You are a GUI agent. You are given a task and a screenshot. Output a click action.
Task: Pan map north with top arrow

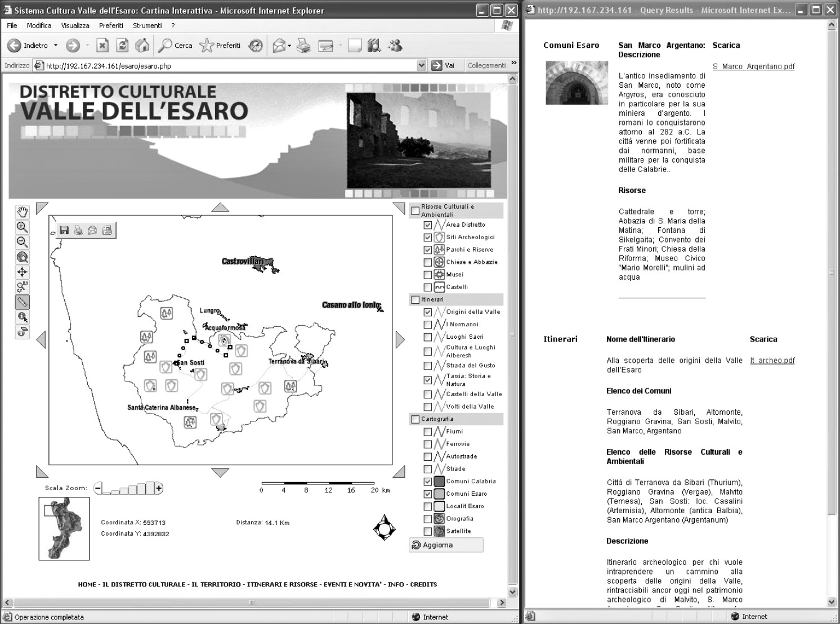pyautogui.click(x=220, y=207)
